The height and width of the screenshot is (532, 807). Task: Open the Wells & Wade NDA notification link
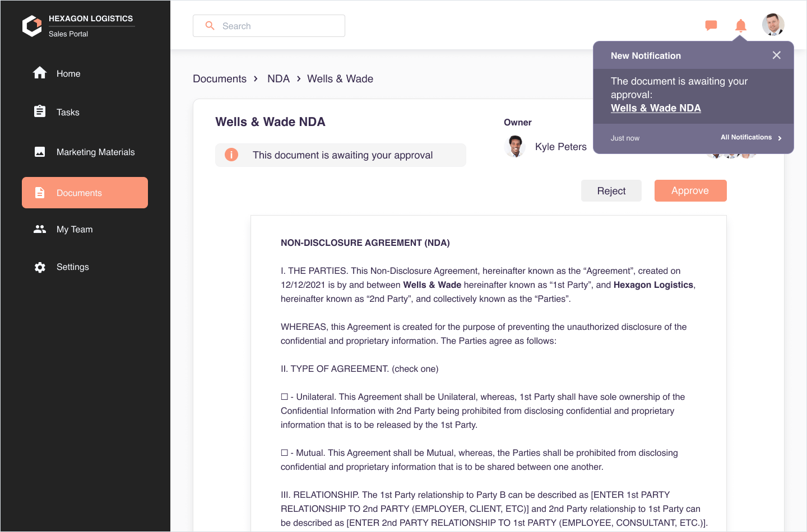pos(656,108)
